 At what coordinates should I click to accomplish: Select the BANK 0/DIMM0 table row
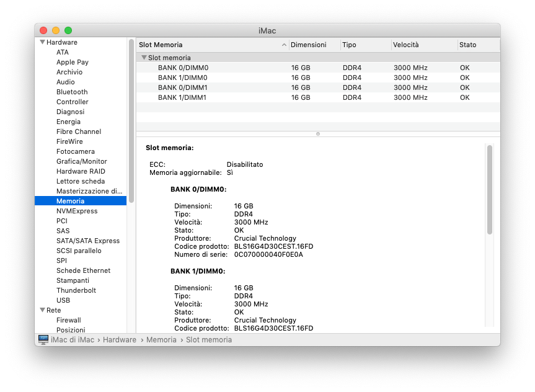[x=318, y=68]
